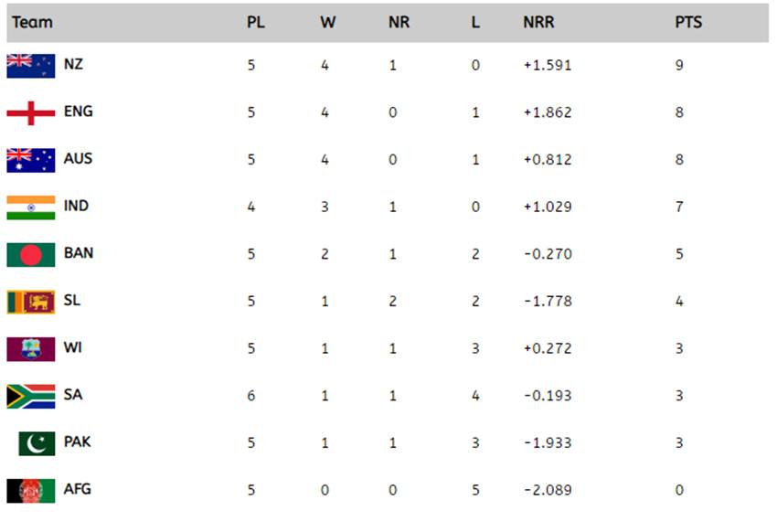
Task: Click the Sri Lanka flag icon
Action: pos(30,301)
